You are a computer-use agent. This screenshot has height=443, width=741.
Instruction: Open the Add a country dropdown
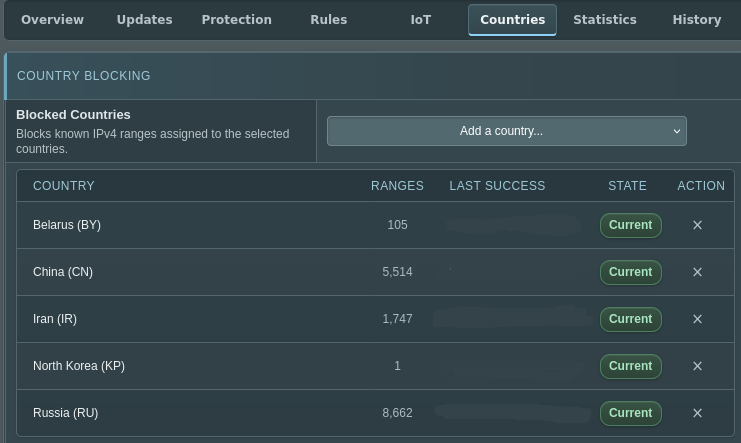(507, 131)
